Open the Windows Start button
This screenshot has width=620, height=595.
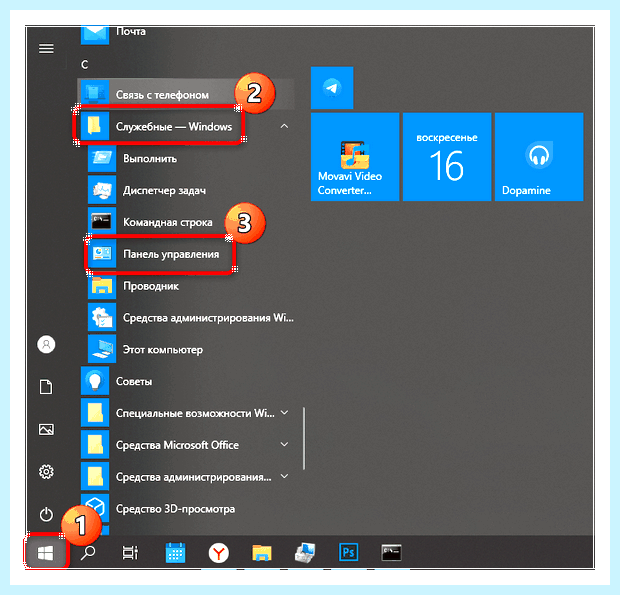[46, 552]
